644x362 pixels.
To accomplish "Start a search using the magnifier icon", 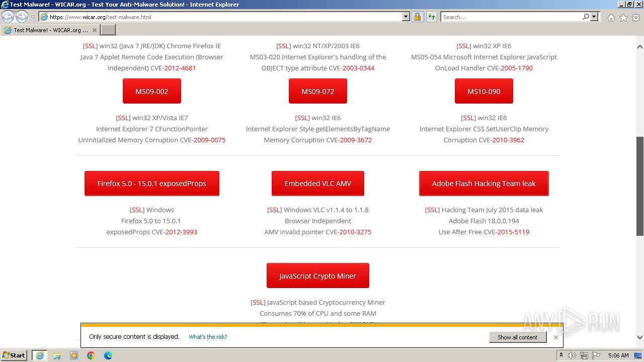I will coord(586,17).
